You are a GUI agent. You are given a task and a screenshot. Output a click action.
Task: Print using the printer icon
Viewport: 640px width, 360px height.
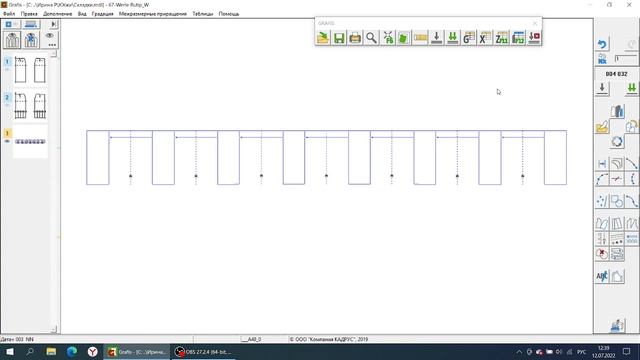coord(355,38)
